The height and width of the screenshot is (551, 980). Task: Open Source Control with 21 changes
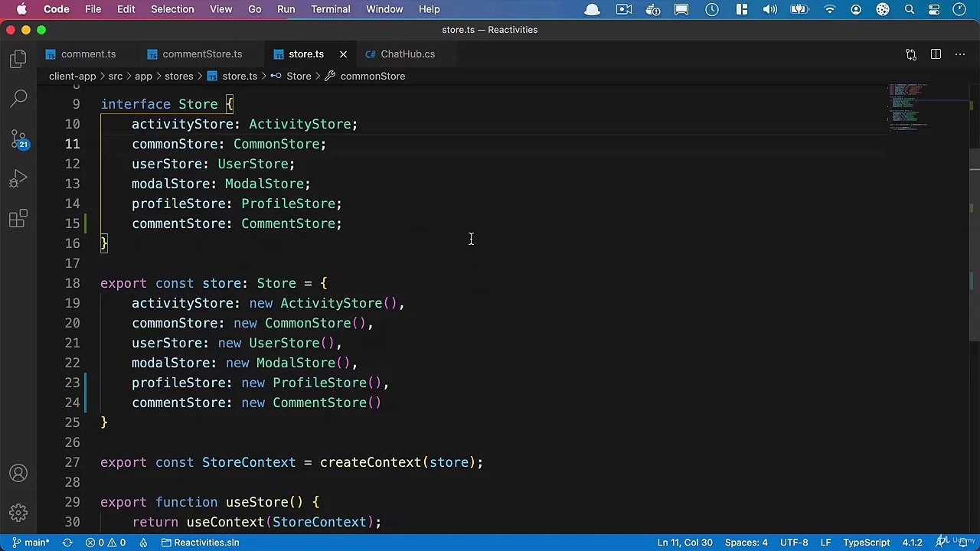pyautogui.click(x=18, y=139)
